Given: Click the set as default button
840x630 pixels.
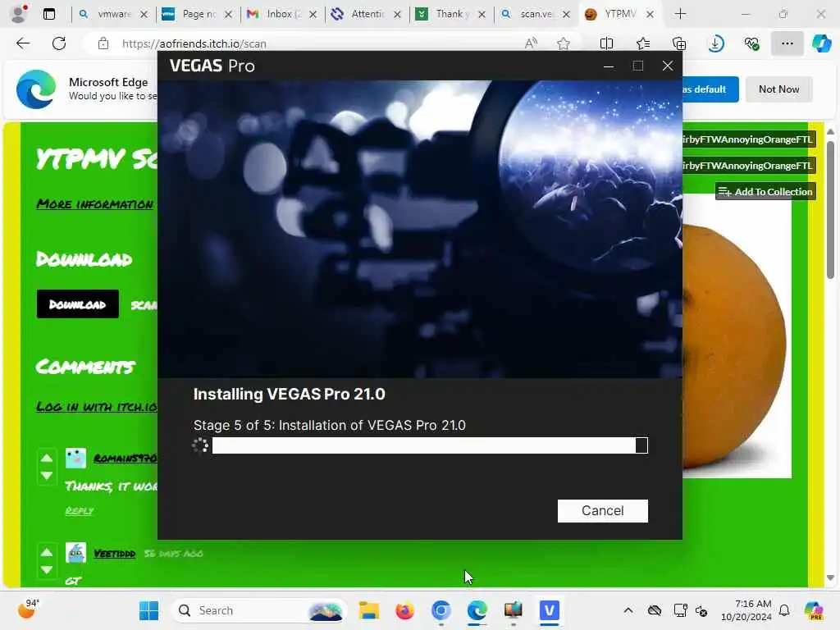Looking at the screenshot, I should pos(710,89).
